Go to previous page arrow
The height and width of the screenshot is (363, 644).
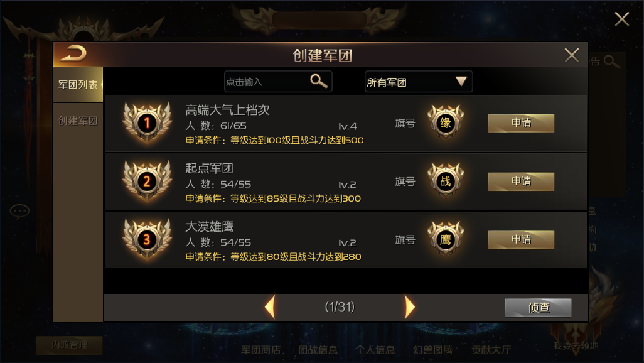[x=270, y=306]
